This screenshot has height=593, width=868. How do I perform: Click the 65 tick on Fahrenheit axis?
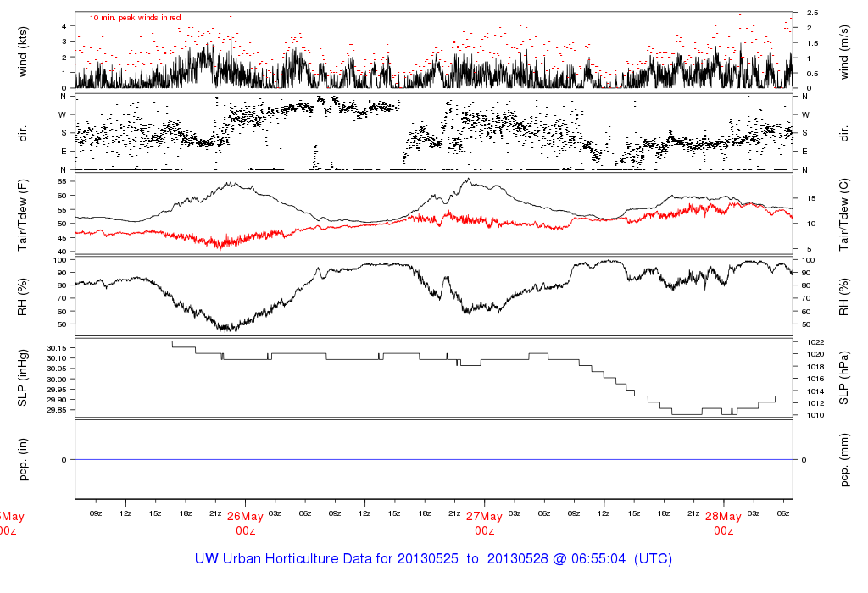pos(61,181)
